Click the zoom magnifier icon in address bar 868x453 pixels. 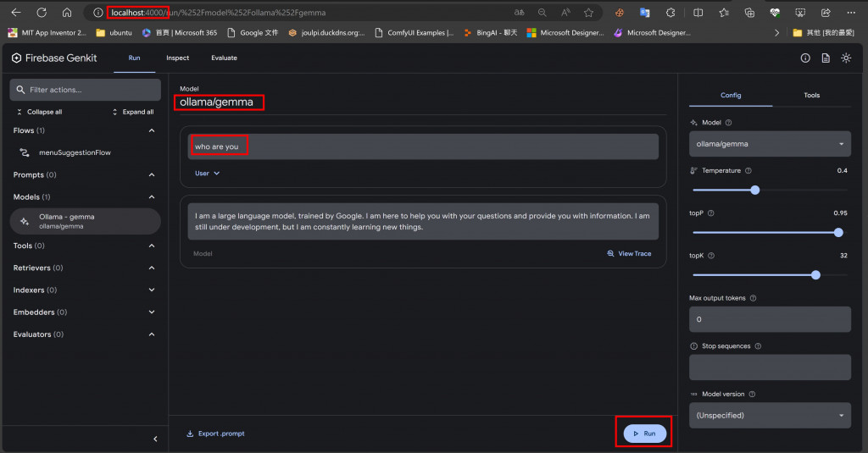click(x=542, y=12)
